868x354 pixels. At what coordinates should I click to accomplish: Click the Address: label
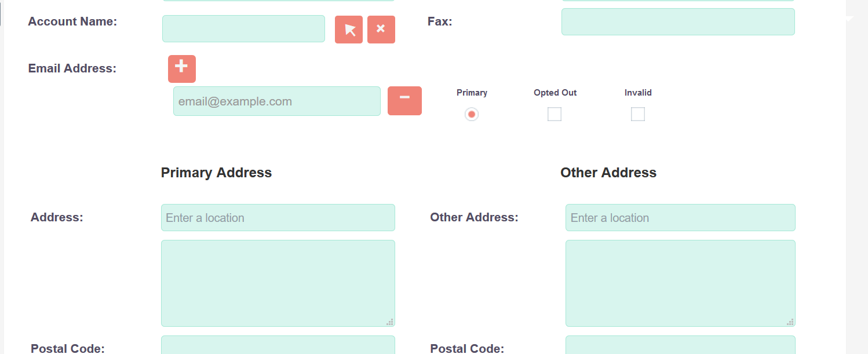click(57, 217)
